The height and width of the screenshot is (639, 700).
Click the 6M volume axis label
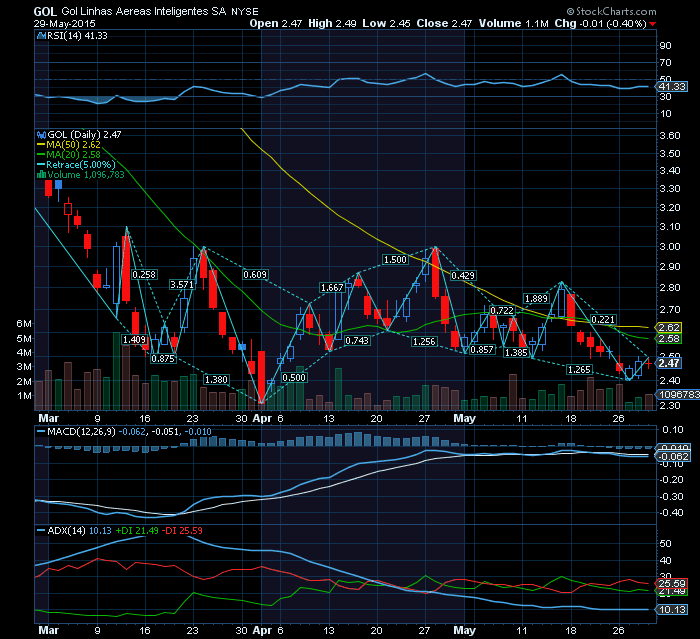(x=24, y=324)
